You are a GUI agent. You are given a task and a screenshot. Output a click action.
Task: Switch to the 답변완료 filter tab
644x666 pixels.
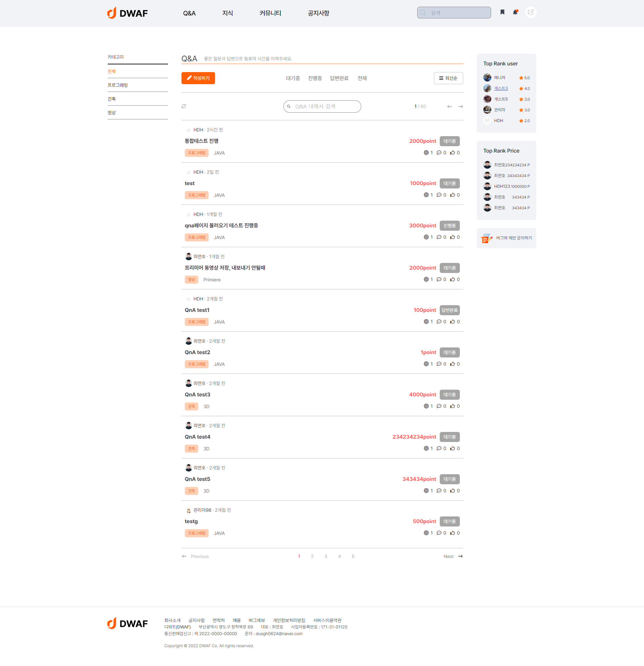tap(339, 78)
